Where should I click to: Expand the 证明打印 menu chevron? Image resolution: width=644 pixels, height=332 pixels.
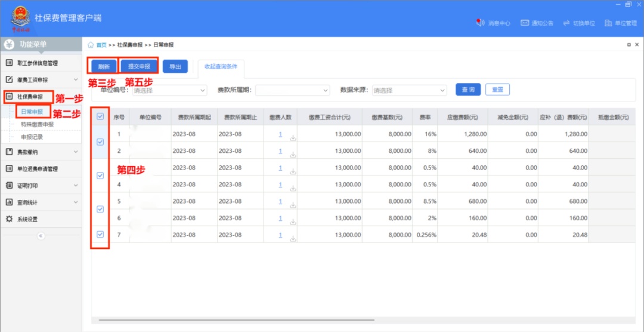76,186
